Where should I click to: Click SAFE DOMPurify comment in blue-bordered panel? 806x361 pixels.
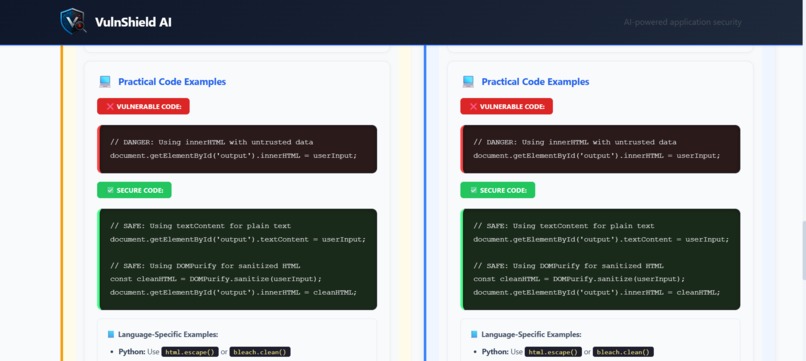(x=569, y=266)
